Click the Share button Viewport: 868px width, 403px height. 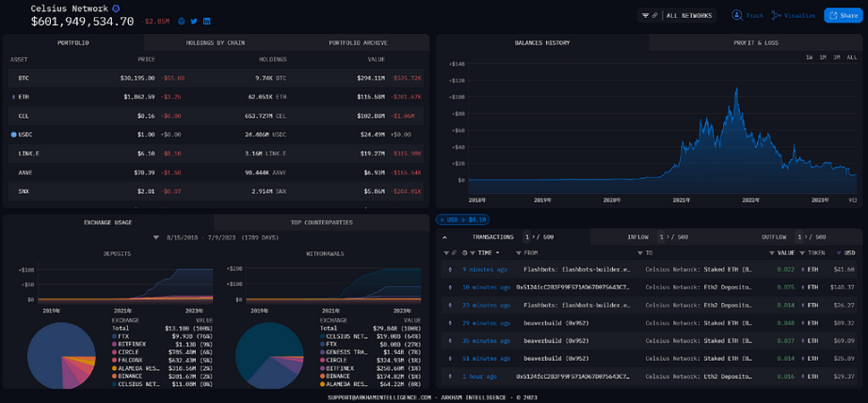(843, 15)
